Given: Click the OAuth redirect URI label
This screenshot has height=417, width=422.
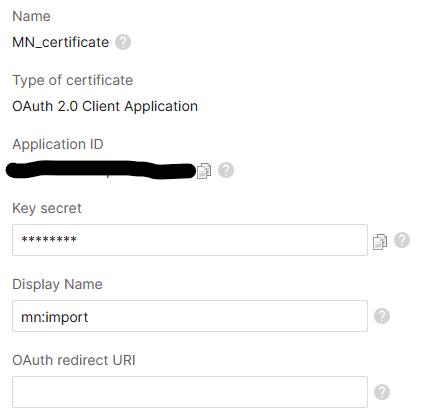Looking at the screenshot, I should point(74,360).
